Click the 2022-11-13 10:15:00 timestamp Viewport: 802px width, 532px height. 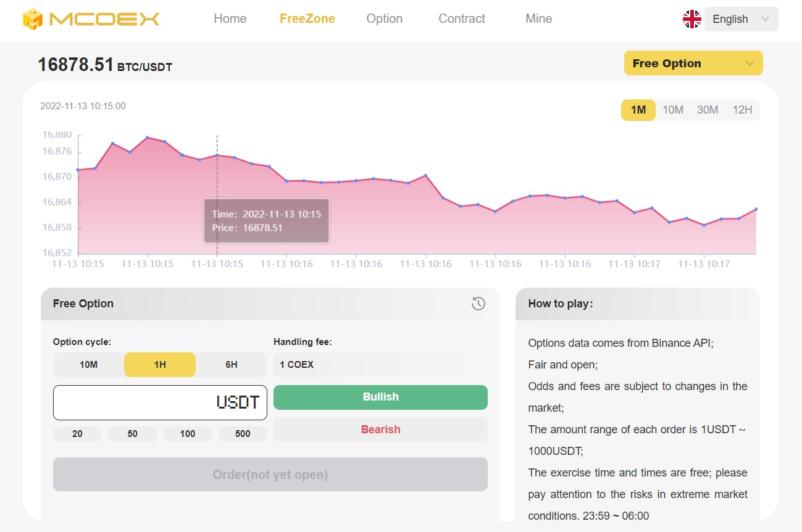pyautogui.click(x=83, y=106)
